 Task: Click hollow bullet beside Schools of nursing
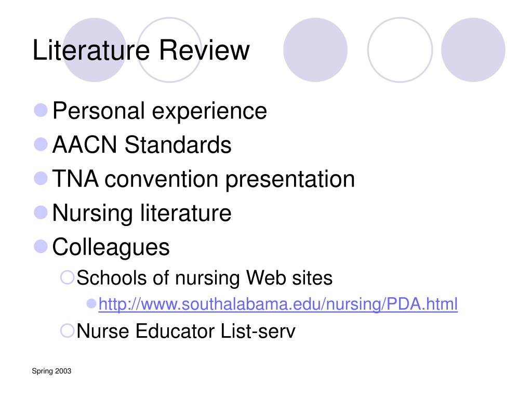[x=67, y=277]
